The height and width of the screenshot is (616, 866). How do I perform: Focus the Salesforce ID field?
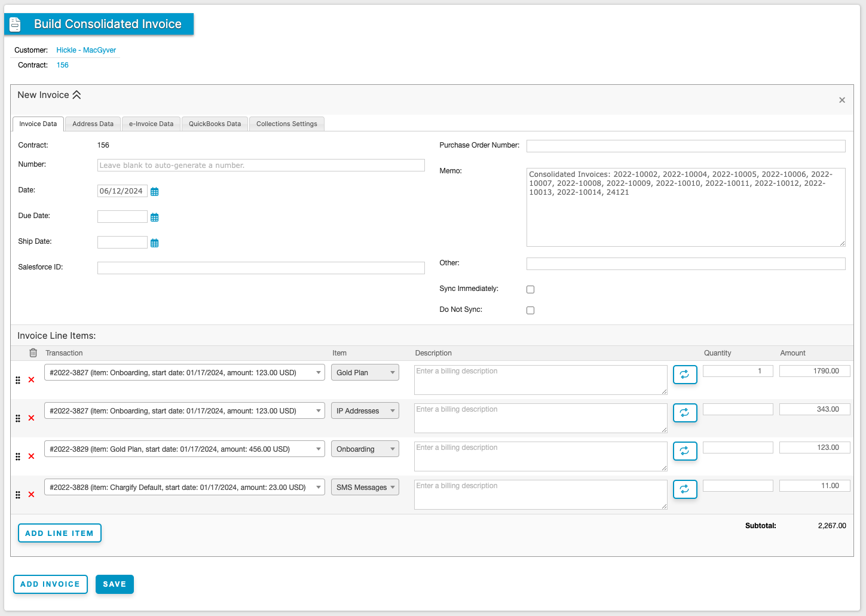261,268
